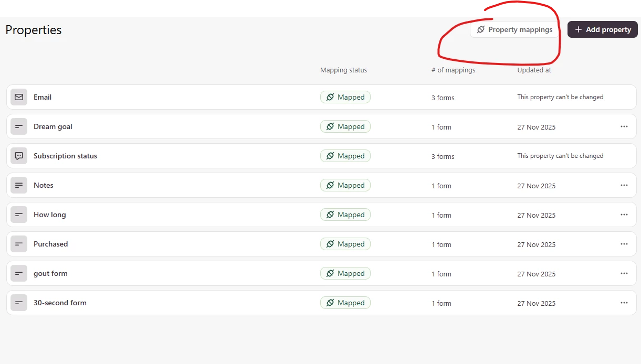641x364 pixels.
Task: Click the Mapped badge in gout form row
Action: click(x=345, y=273)
